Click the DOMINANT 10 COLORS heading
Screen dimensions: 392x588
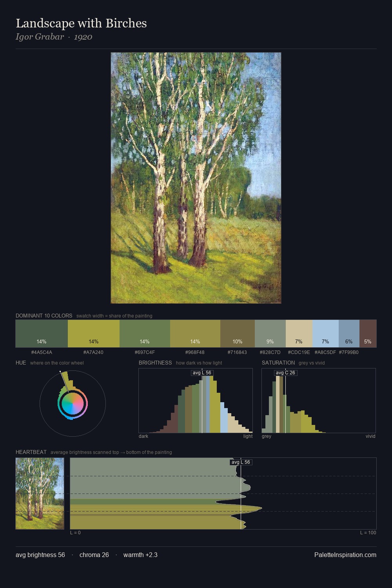coord(44,316)
